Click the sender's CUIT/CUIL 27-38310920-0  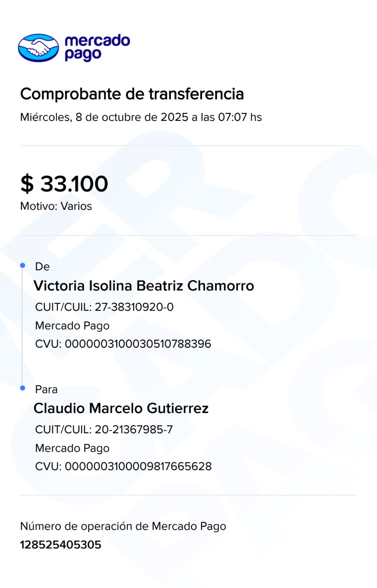coord(104,307)
